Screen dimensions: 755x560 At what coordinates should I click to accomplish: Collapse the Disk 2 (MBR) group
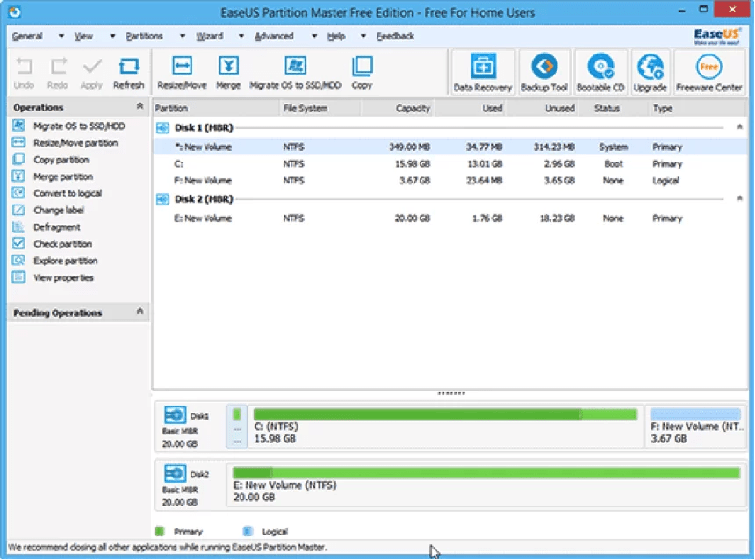click(739, 198)
